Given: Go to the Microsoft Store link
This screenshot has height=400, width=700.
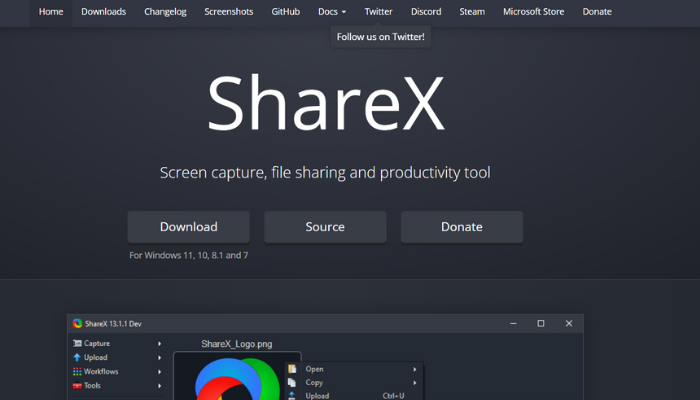Looking at the screenshot, I should pyautogui.click(x=533, y=12).
